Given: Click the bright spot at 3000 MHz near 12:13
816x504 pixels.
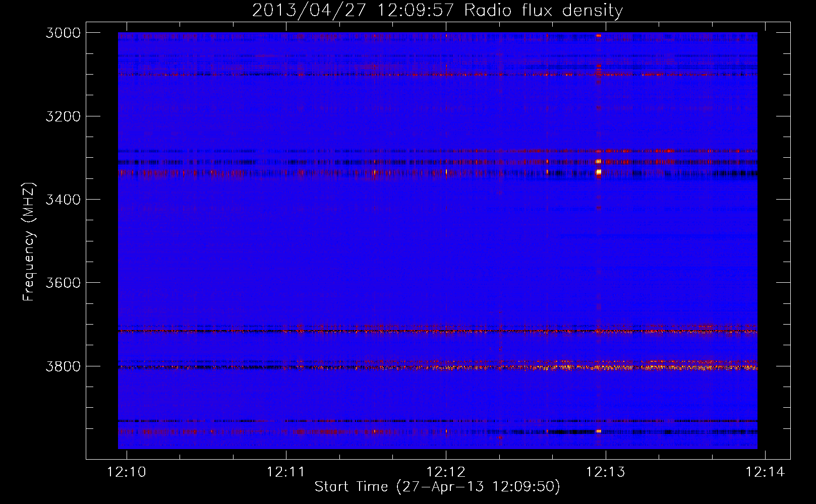Looking at the screenshot, I should coord(599,35).
